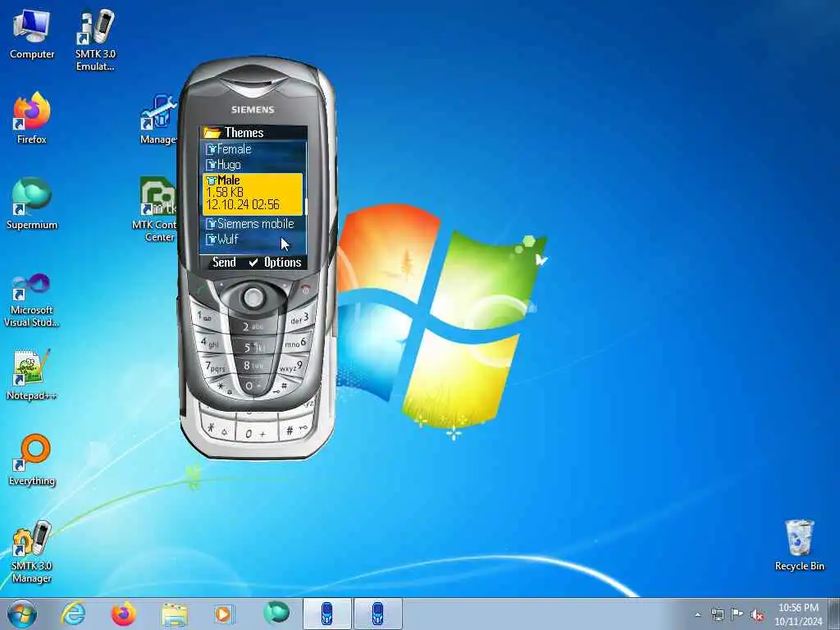Screen dimensions: 840x630
Task: Click the phone's center joystick button
Action: [253, 297]
